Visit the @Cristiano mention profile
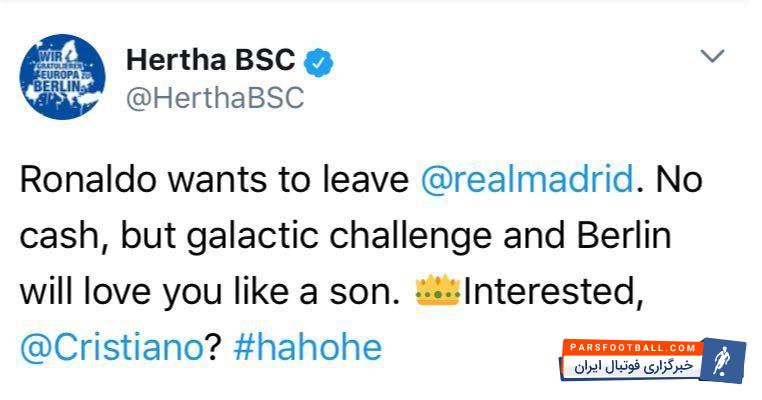 [111, 346]
